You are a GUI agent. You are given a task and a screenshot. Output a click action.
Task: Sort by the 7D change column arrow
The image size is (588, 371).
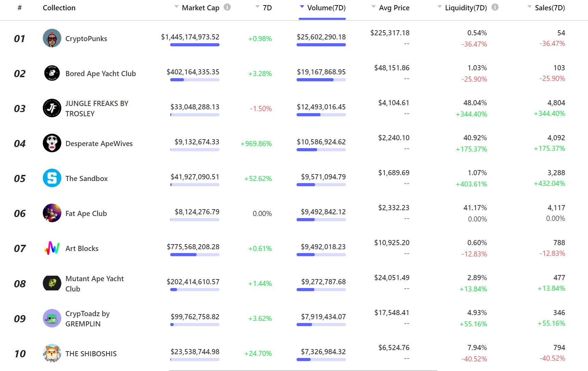(258, 7)
